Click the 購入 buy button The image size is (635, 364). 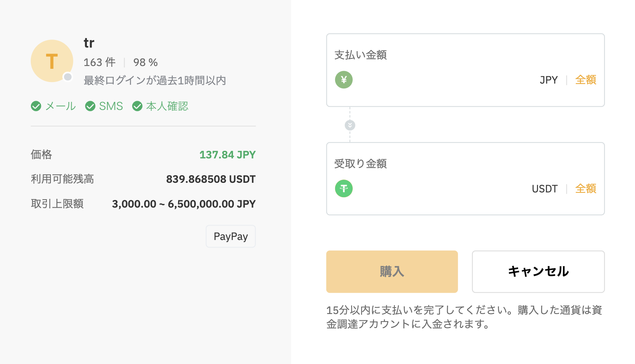(x=392, y=272)
